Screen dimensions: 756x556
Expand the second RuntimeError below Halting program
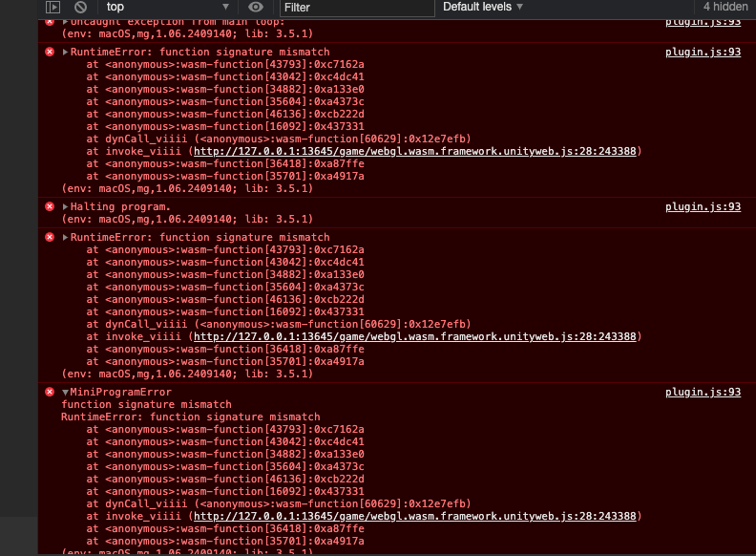pyautogui.click(x=65, y=237)
